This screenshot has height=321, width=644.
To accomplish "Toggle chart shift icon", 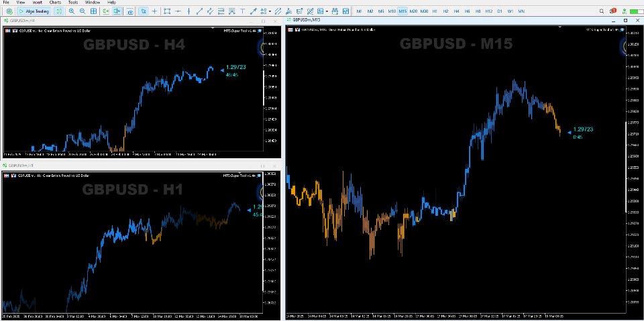I will 117,11.
